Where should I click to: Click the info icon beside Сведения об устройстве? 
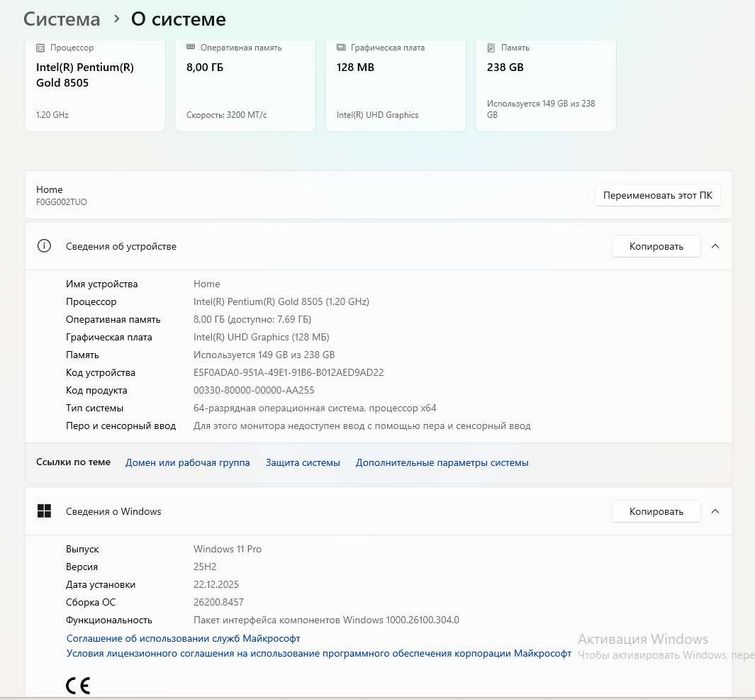[44, 246]
